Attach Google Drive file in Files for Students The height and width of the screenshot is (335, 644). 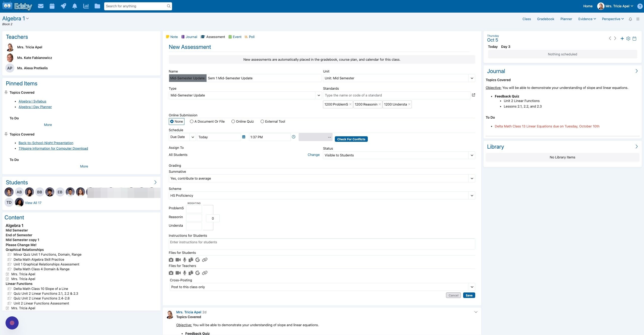click(197, 260)
